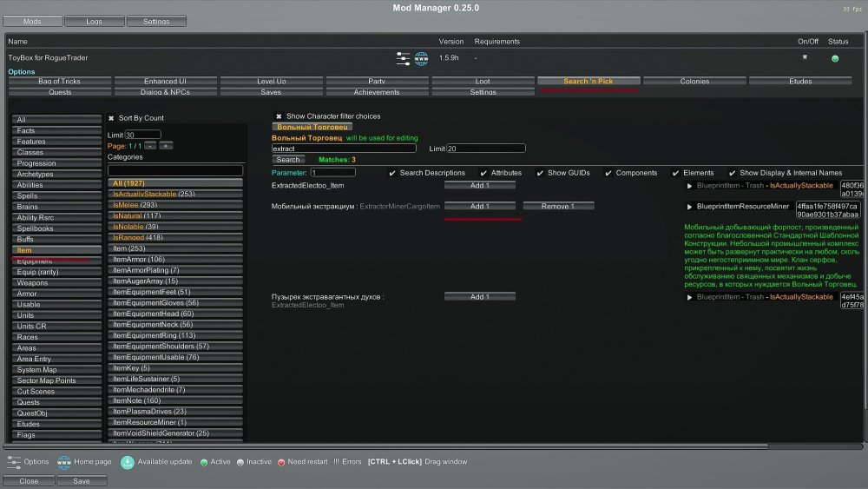Expand the last BlueprintItem - Trash entry
Image resolution: width=868 pixels, height=489 pixels.
(690, 297)
